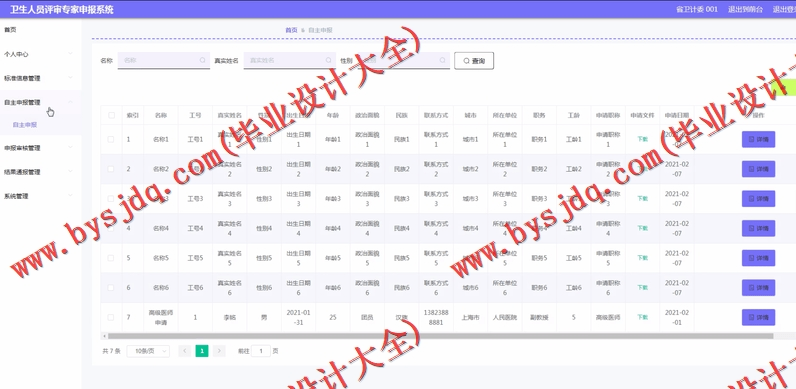Click the previous page arrow
This screenshot has width=796, height=389.
click(x=185, y=351)
